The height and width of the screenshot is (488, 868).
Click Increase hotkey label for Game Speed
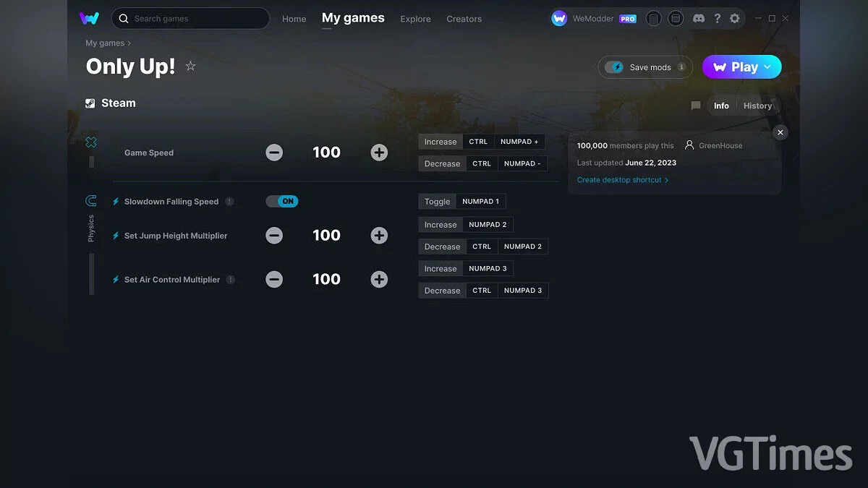pos(441,142)
